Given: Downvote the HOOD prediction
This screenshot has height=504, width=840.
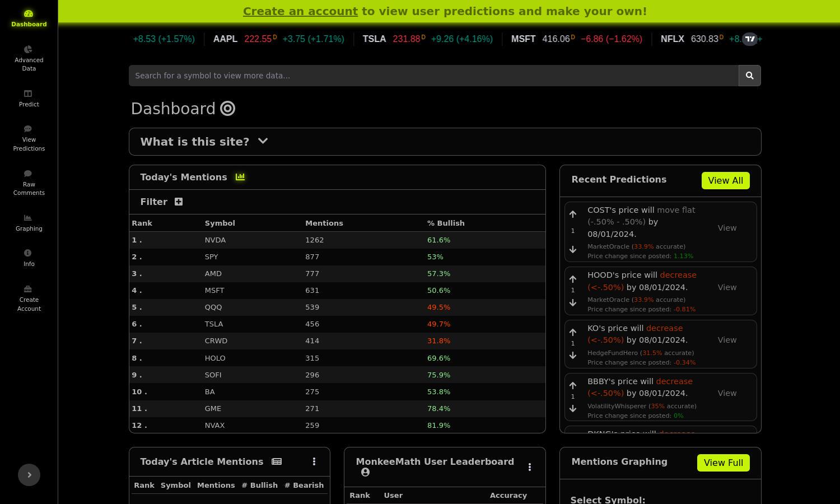Looking at the screenshot, I should tap(573, 302).
